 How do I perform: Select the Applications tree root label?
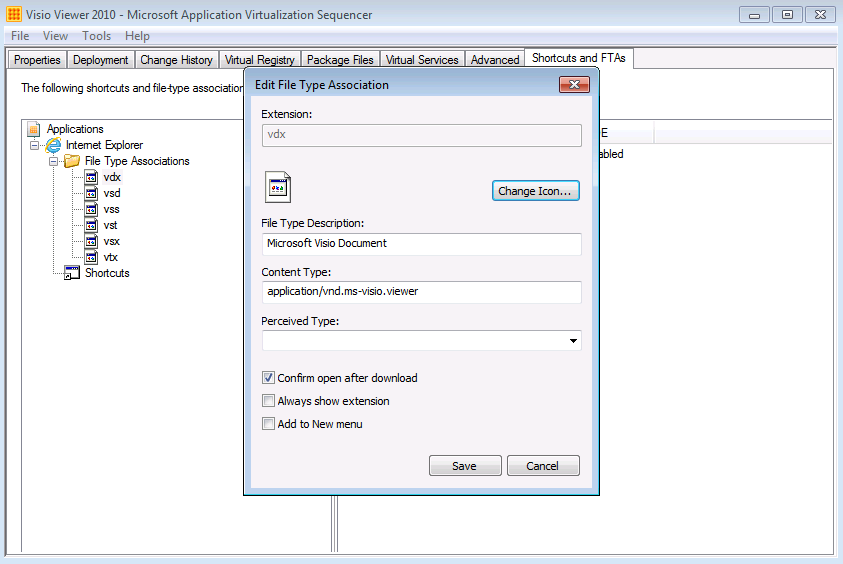pos(75,129)
